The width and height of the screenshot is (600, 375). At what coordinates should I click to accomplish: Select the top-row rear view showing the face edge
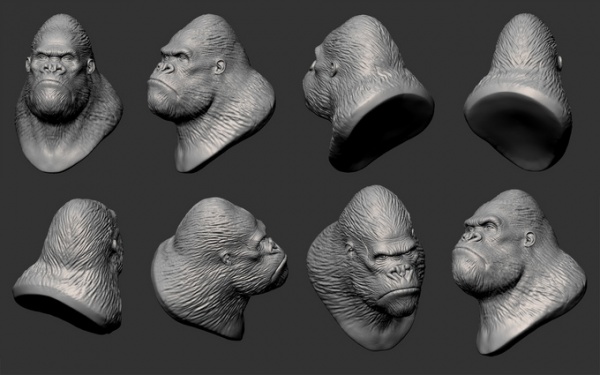[367, 93]
